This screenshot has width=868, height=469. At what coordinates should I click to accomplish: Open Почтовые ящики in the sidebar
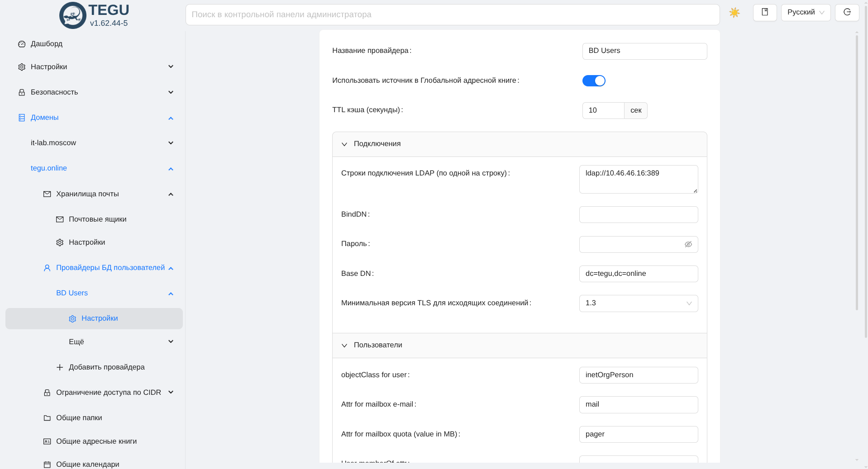coord(97,219)
